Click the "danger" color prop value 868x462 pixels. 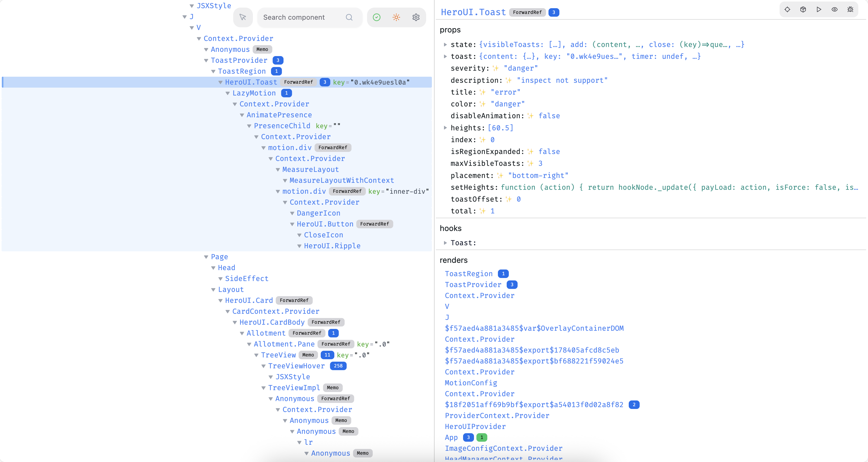point(508,104)
